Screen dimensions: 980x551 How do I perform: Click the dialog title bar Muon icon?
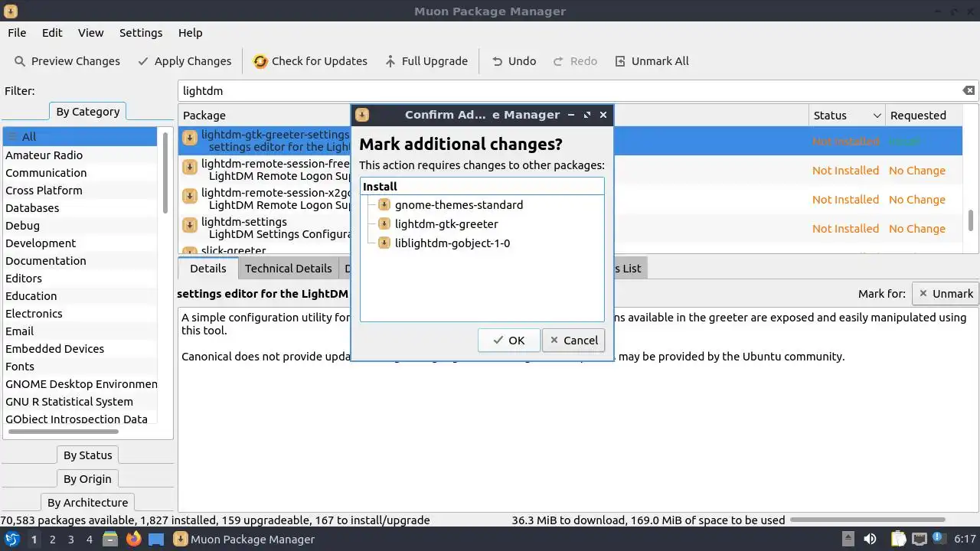362,115
